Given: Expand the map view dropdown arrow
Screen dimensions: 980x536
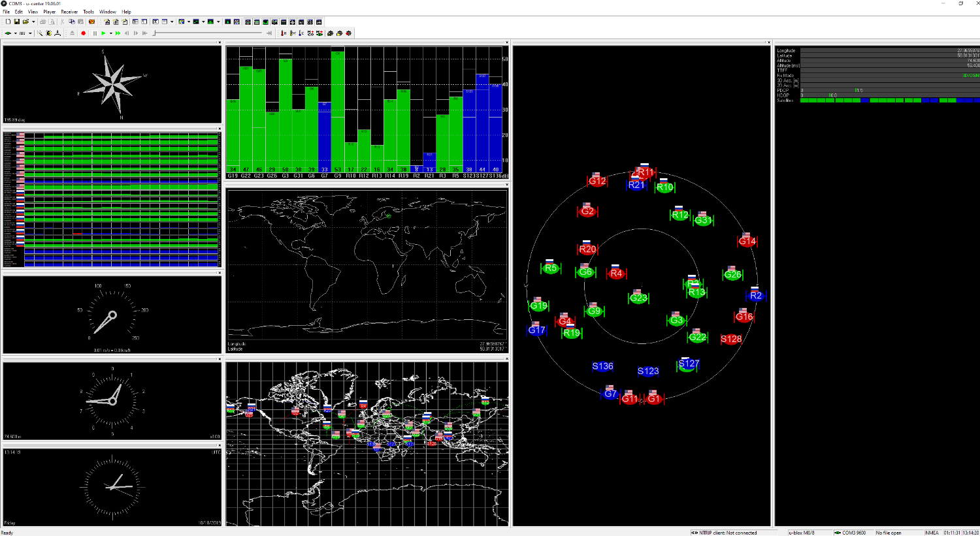Looking at the screenshot, I should tap(189, 22).
